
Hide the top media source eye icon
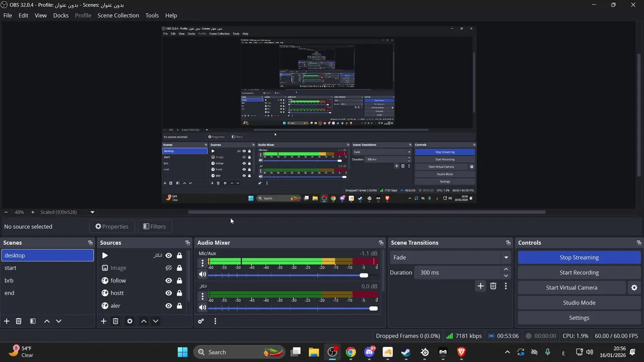[169, 255]
